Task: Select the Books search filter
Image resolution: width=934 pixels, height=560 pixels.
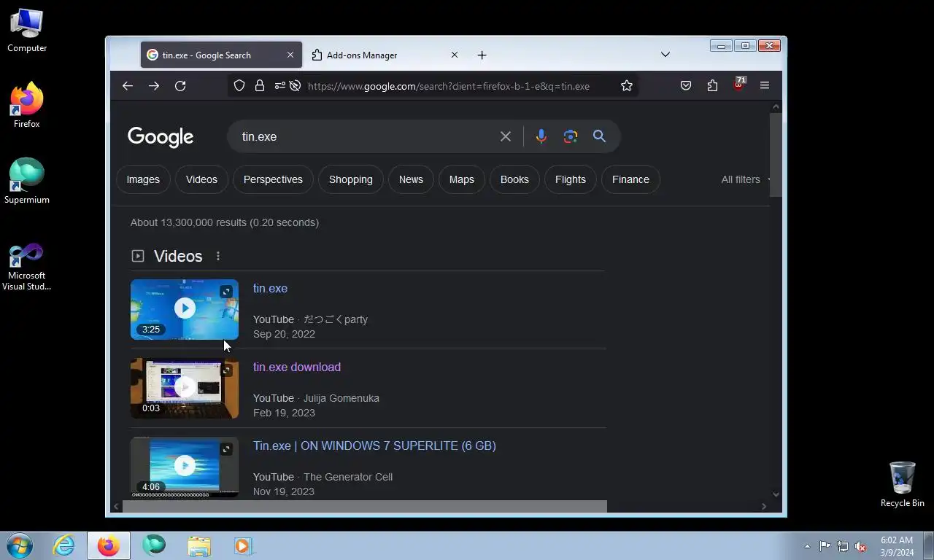Action: [514, 179]
